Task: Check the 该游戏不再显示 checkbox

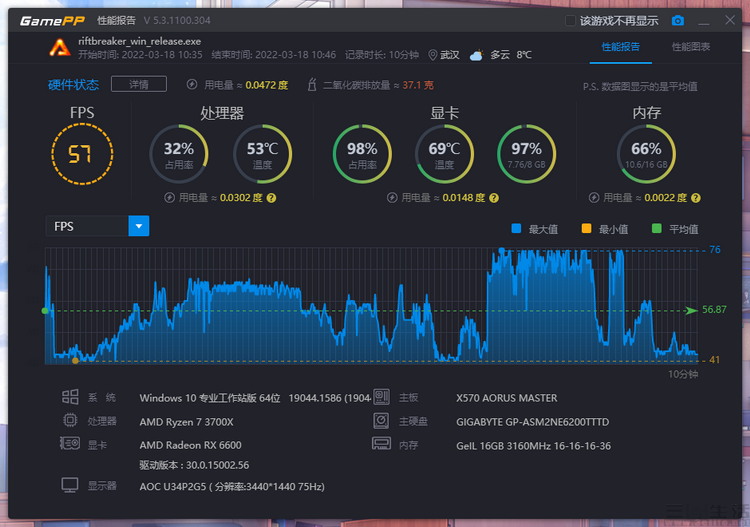Action: (570, 21)
